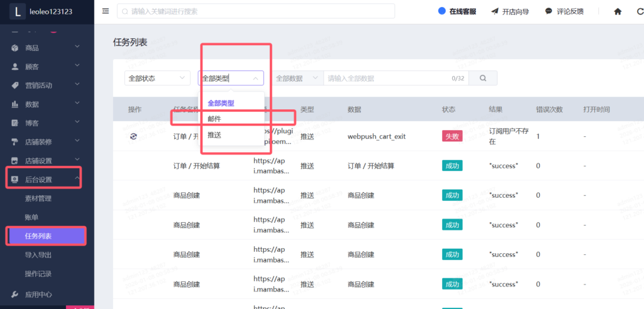Expand the 营销活动 sidebar section

pos(43,85)
